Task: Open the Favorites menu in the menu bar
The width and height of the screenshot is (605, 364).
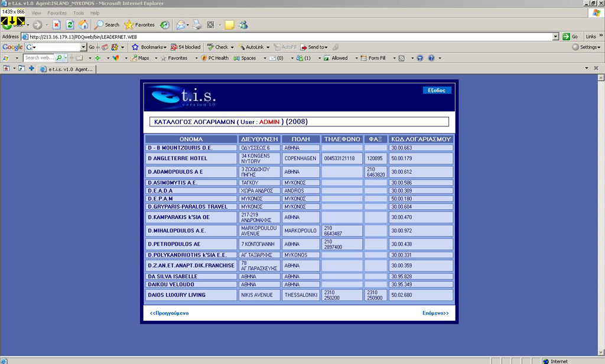Action: 57,13
